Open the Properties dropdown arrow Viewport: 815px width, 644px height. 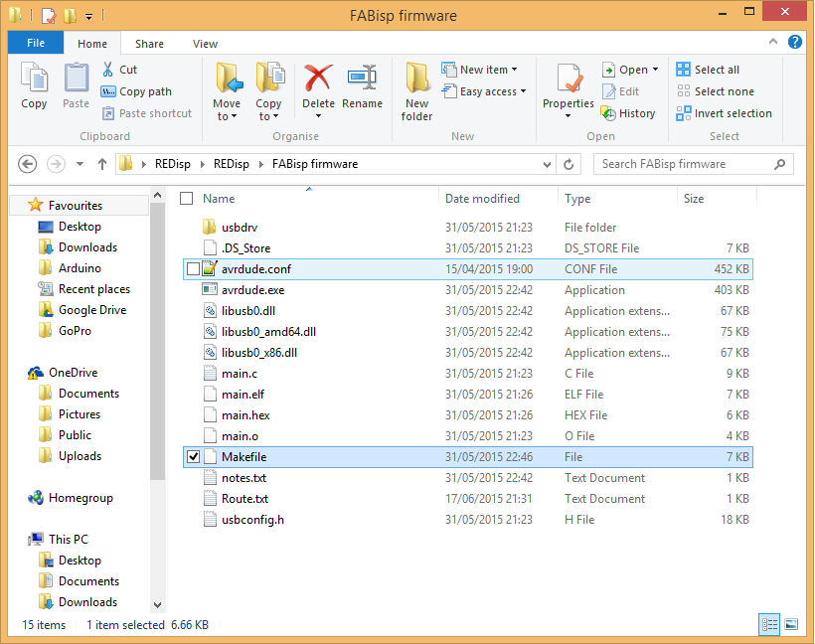coord(568,116)
